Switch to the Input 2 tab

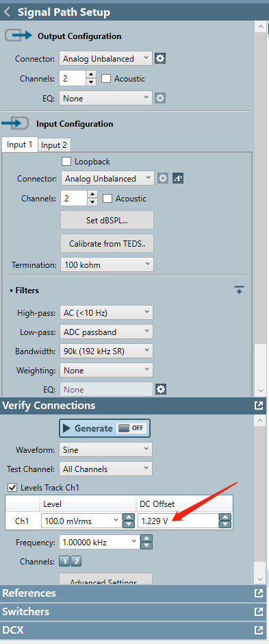pos(54,145)
